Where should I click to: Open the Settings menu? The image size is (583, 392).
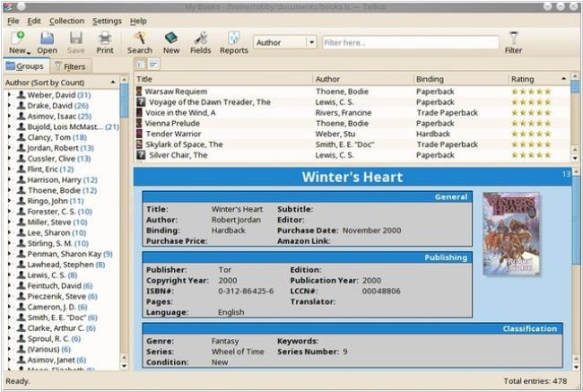click(x=107, y=21)
